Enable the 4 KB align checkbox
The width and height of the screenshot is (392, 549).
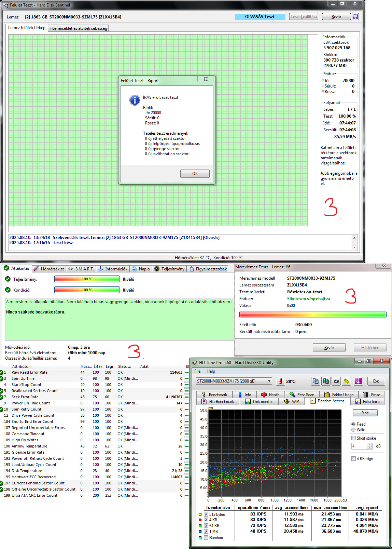[353, 458]
